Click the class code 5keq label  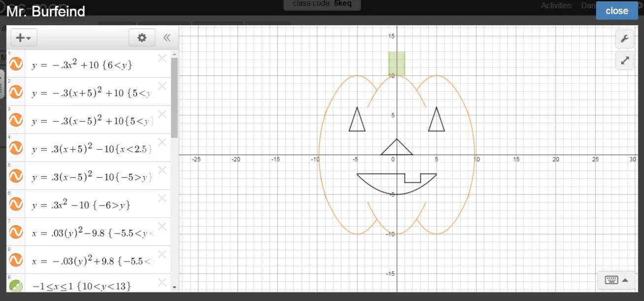[x=322, y=4]
